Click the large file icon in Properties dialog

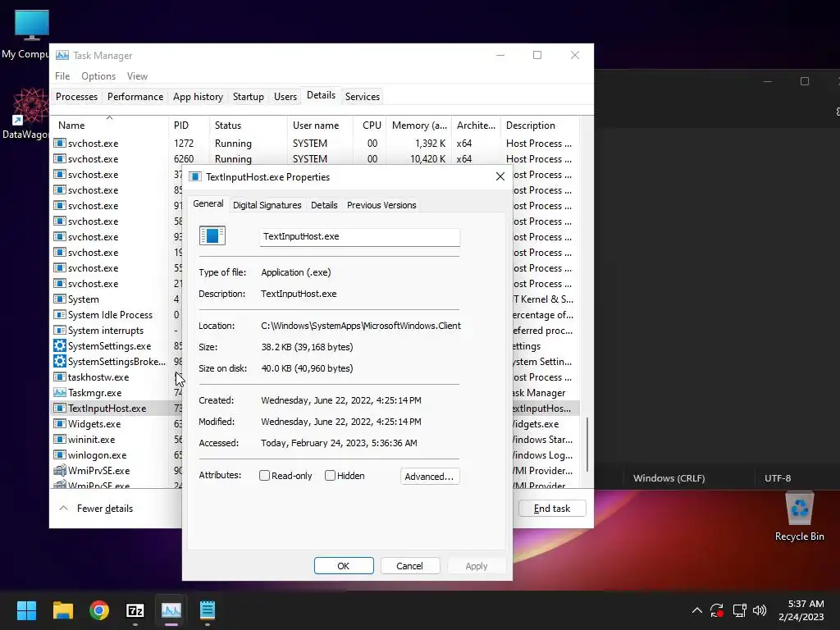tap(212, 235)
